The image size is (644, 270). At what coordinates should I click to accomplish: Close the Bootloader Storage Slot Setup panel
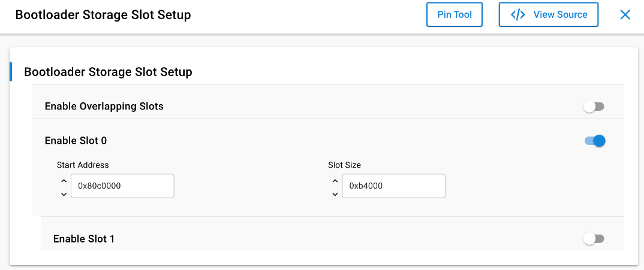point(625,15)
